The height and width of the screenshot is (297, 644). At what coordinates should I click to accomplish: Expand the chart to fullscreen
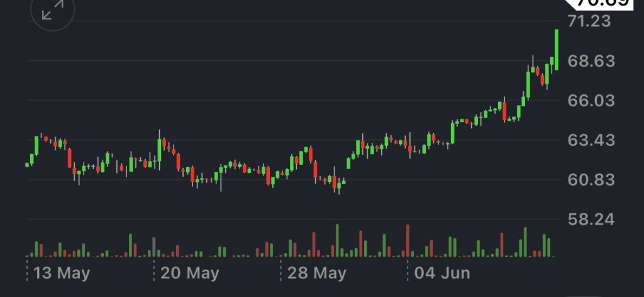[x=53, y=11]
